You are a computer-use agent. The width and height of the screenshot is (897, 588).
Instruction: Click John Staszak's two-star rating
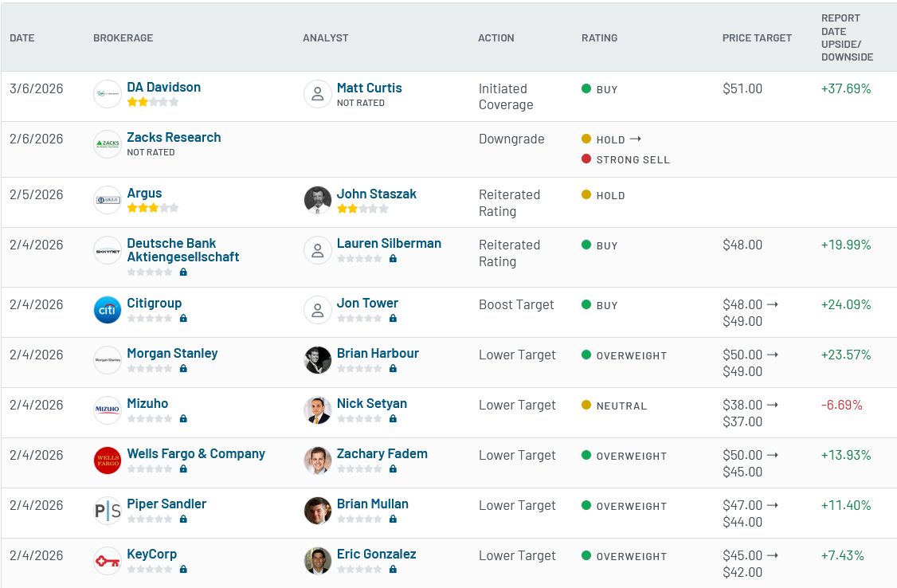tap(362, 208)
